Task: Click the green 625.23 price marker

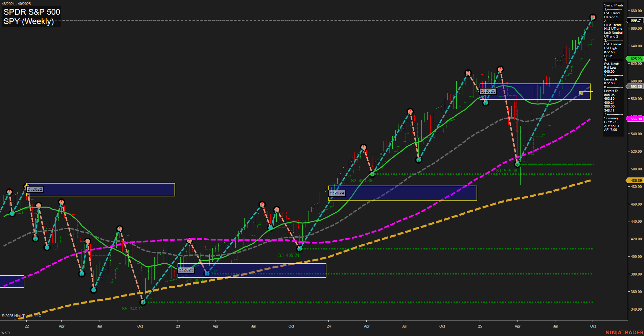Action: (636, 59)
